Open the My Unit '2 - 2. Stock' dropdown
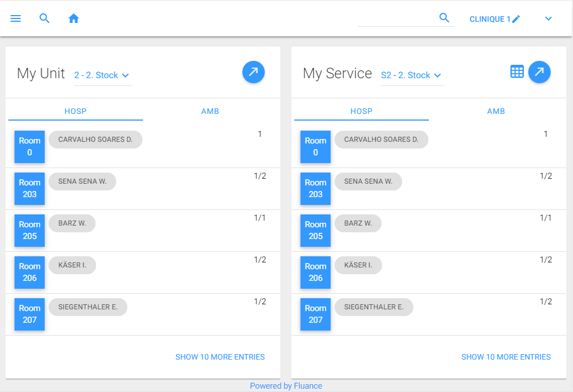The width and height of the screenshot is (573, 392). click(102, 75)
